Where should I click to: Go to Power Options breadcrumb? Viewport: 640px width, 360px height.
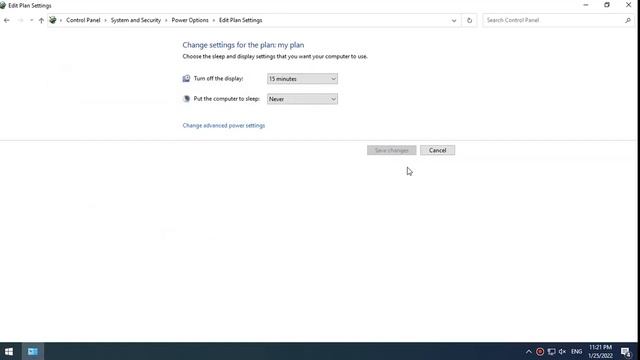point(190,20)
